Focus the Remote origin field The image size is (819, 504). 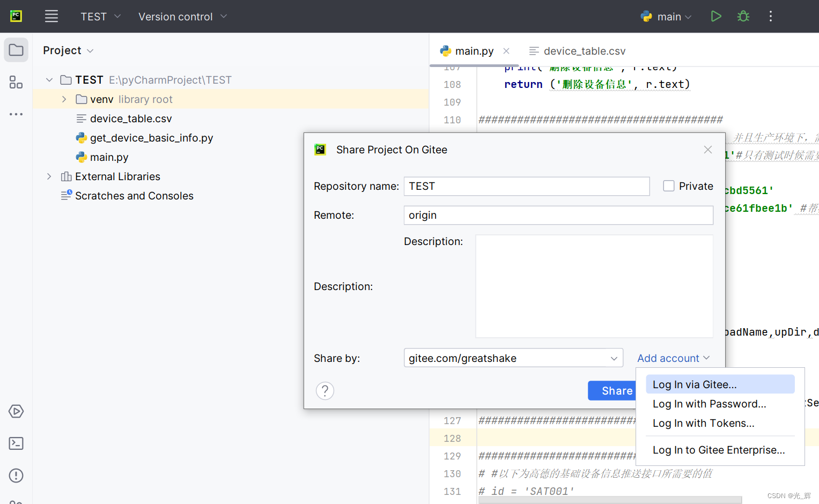point(558,215)
